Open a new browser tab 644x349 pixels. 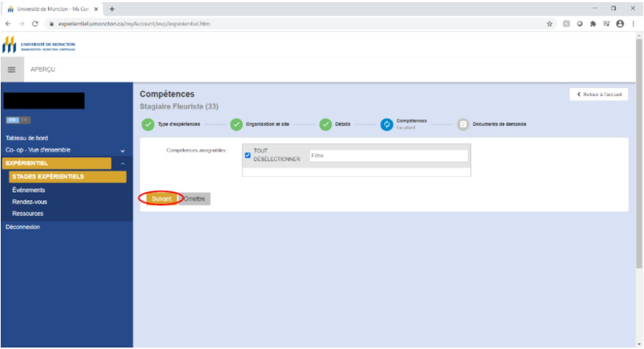pyautogui.click(x=112, y=9)
